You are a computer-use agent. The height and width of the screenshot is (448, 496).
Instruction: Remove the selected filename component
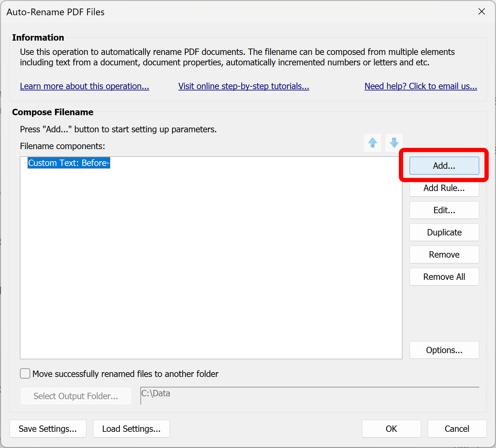(x=444, y=254)
